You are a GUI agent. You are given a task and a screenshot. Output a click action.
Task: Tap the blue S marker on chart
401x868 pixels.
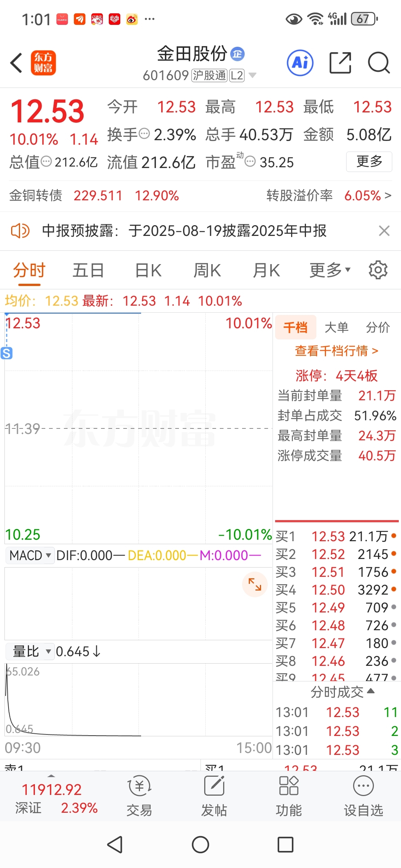[7, 353]
